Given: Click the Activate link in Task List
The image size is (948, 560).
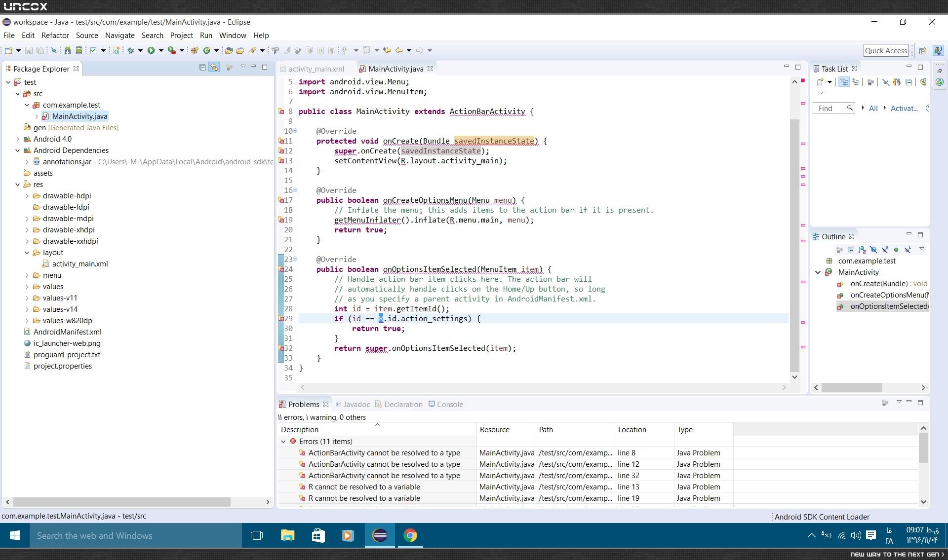Looking at the screenshot, I should [904, 109].
